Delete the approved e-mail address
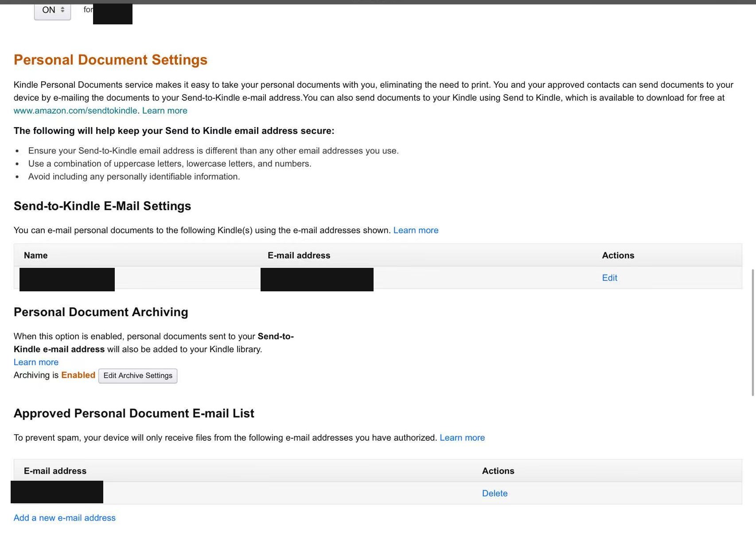 495,493
